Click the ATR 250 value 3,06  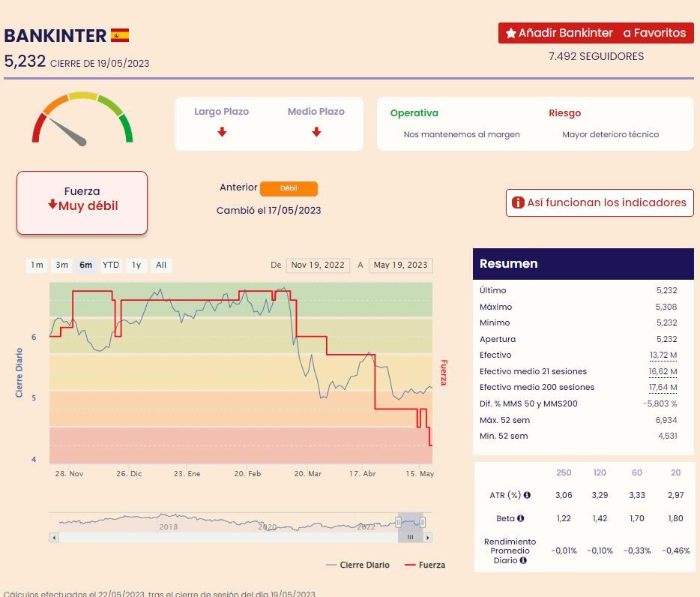564,495
